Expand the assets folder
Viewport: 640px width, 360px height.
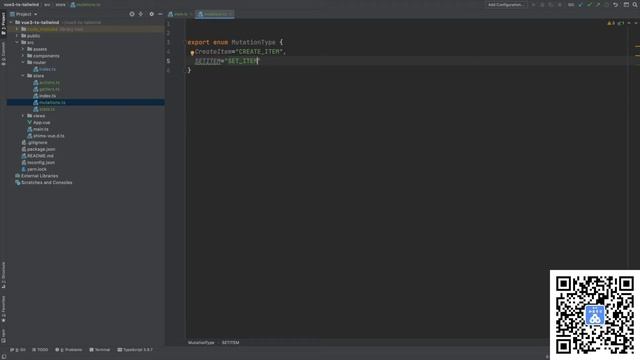click(23, 49)
